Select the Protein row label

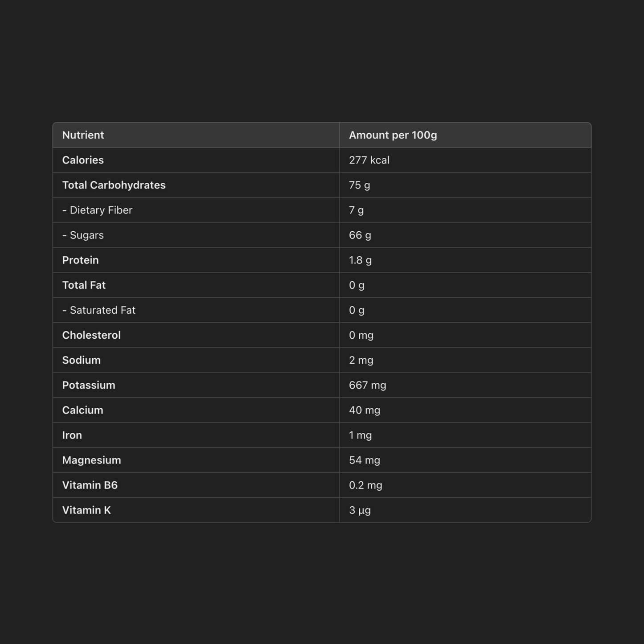coord(80,260)
